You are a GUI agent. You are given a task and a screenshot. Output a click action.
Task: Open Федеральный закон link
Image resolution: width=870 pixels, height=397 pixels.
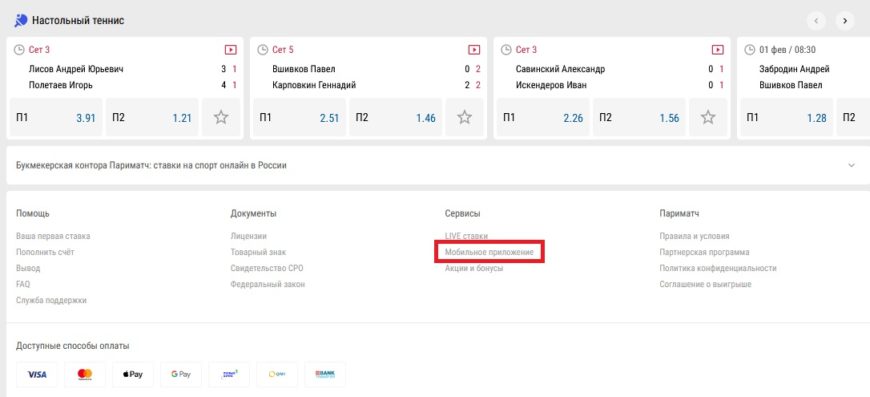[268, 284]
